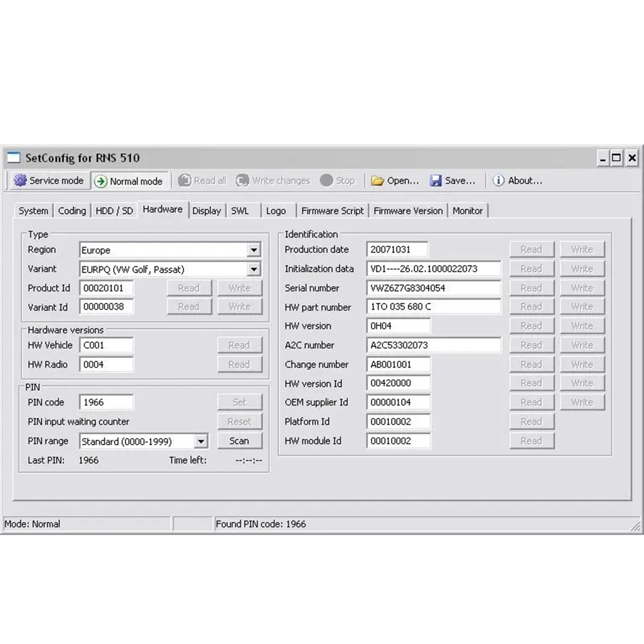The image size is (644, 644).
Task: Click Write for Change number
Action: point(582,365)
